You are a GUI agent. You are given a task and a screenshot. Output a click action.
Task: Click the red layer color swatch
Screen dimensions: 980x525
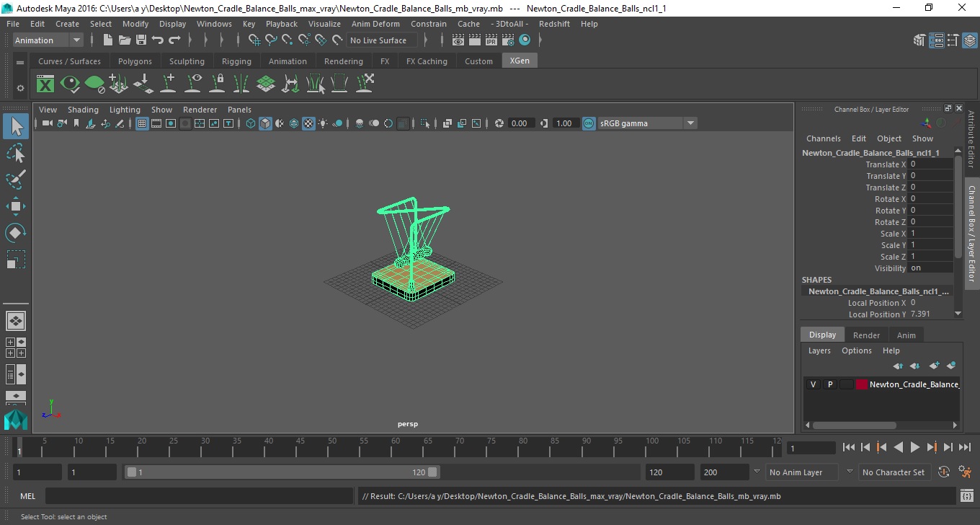click(862, 384)
